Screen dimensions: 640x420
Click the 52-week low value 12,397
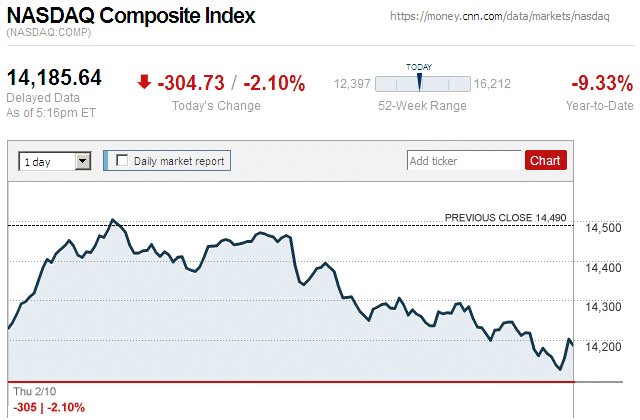(352, 84)
